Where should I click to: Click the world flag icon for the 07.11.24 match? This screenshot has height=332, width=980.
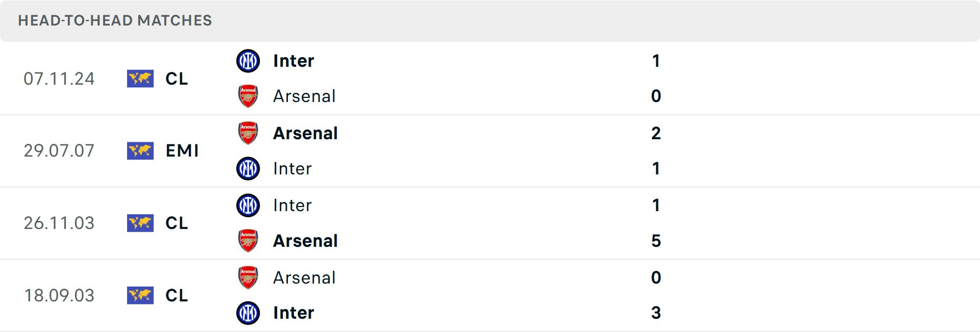pyautogui.click(x=140, y=79)
